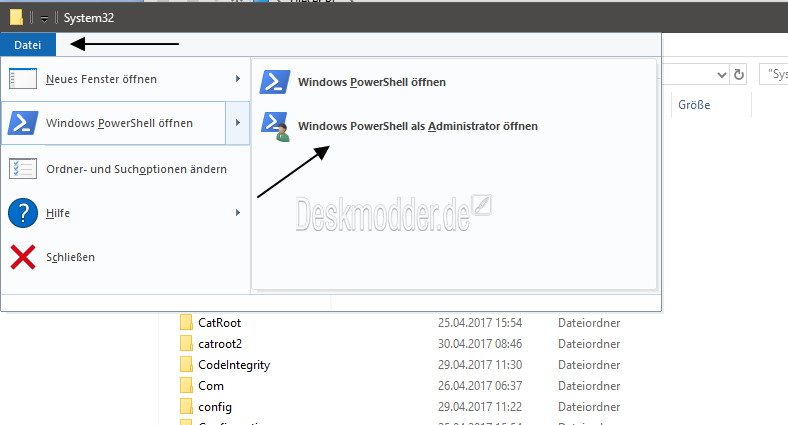Open the Datei tab
Viewport: 788px width, 425px height.
tap(28, 45)
